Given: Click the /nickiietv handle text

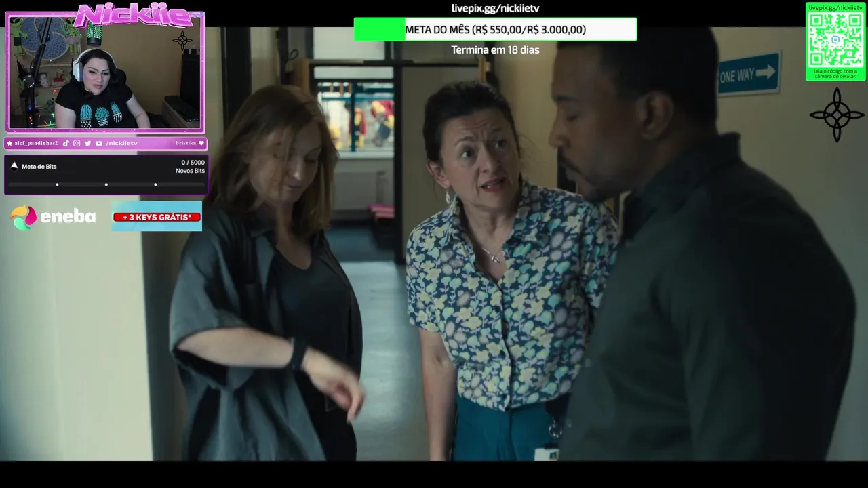Looking at the screenshot, I should [121, 144].
